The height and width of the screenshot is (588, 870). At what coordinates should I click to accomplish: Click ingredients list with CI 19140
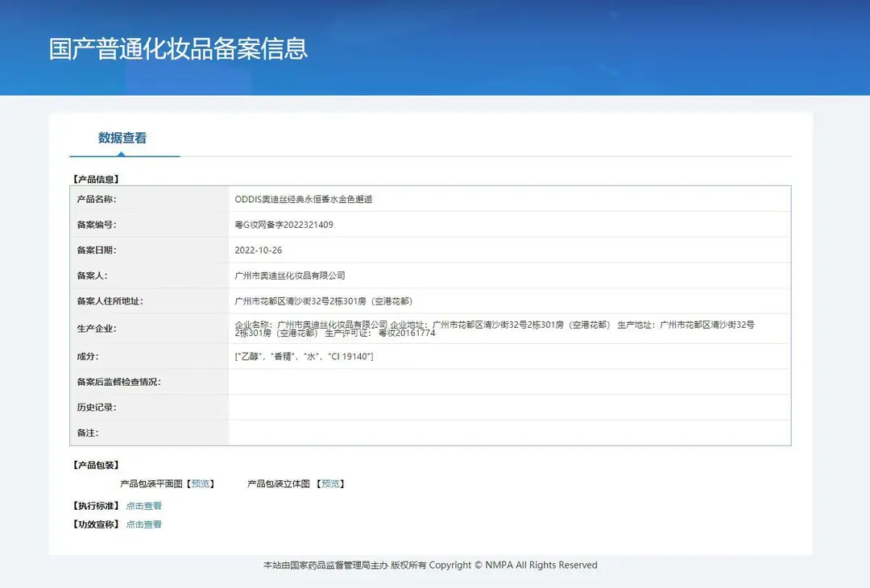point(304,356)
